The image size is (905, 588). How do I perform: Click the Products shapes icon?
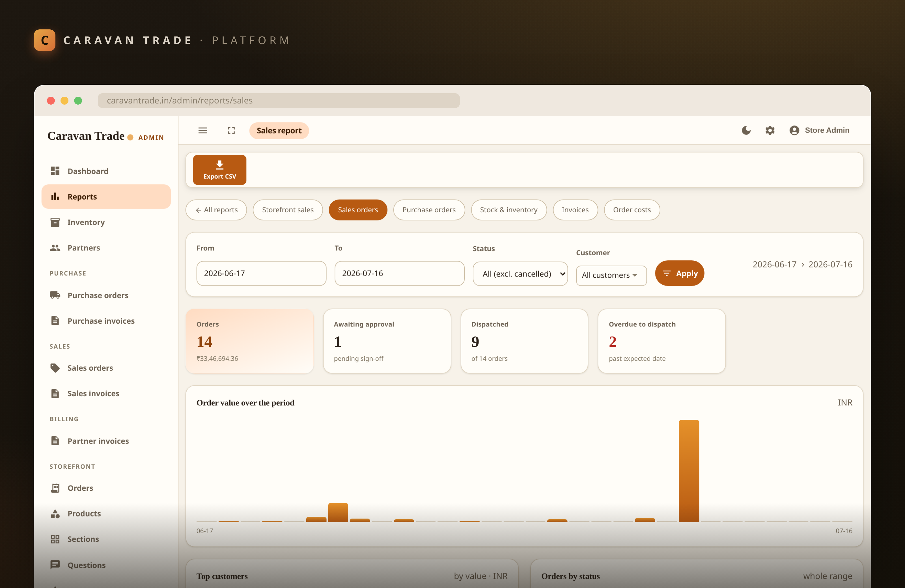pos(55,513)
